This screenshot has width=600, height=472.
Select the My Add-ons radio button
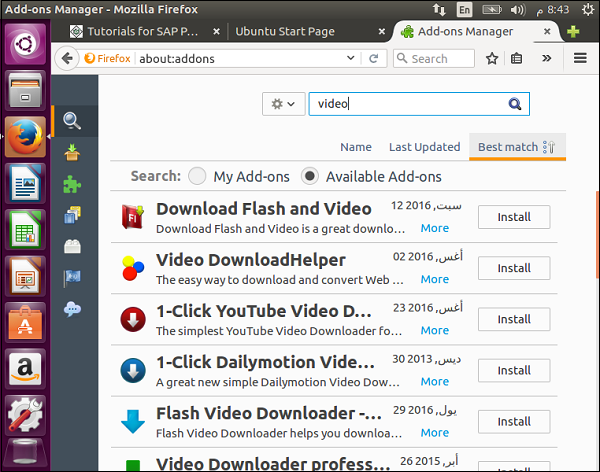click(x=197, y=176)
